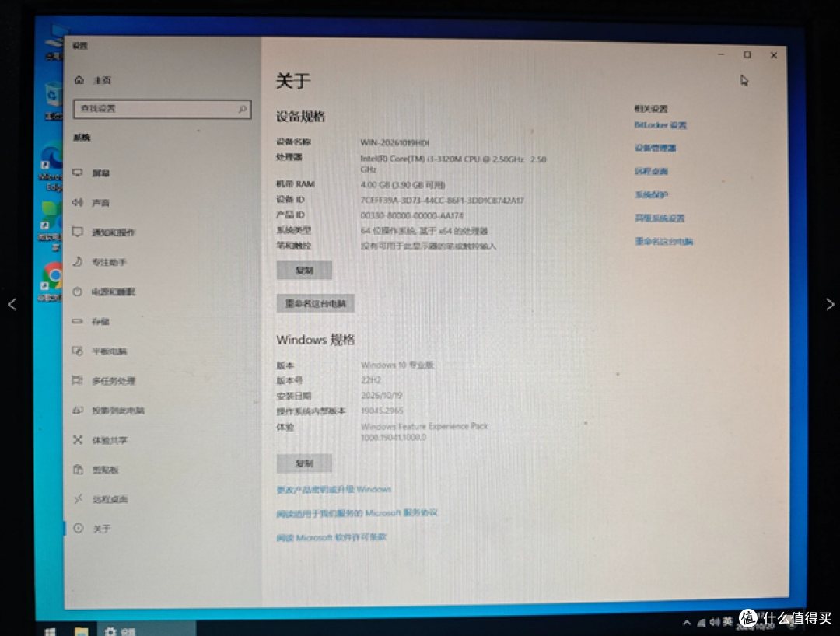
Task: Select the 关于 about icon in sidebar
Action: 79,529
